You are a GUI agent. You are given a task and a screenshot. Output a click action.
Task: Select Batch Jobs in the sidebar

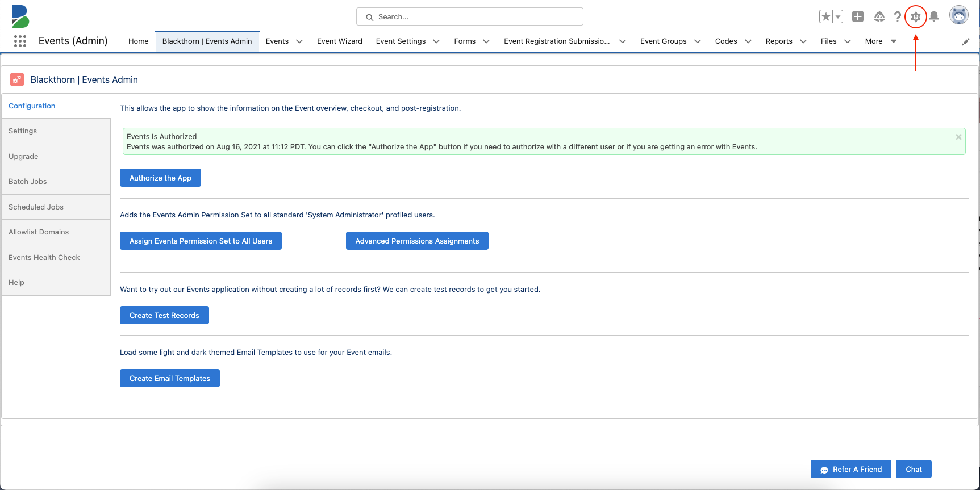tap(56, 182)
